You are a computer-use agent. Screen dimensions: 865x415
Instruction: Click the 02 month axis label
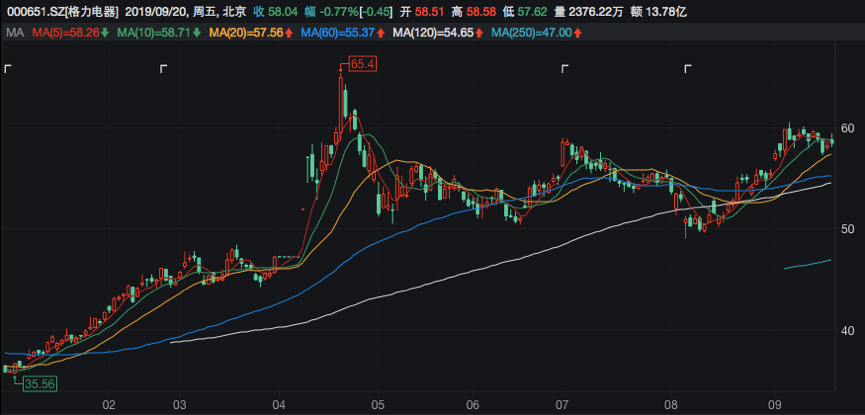coord(110,405)
